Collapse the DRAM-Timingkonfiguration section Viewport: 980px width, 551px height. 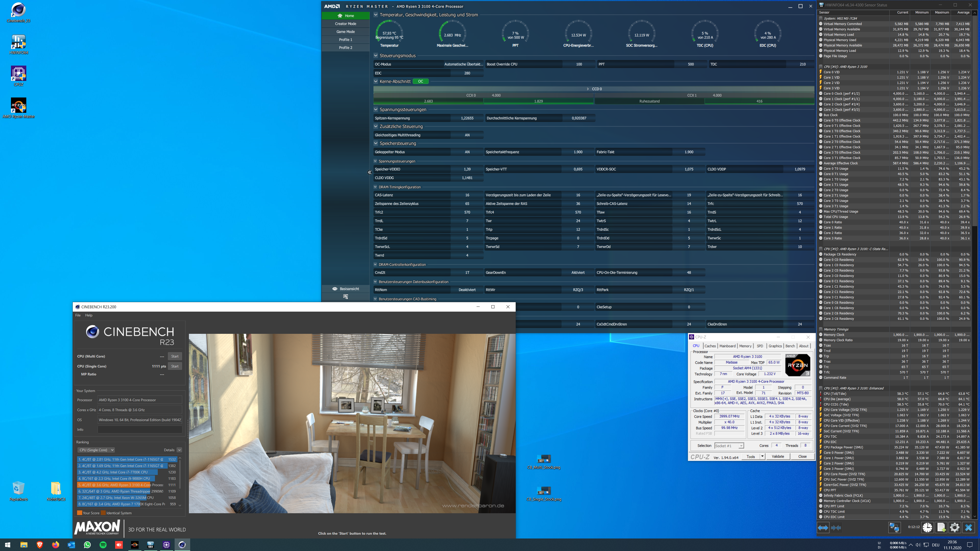pos(375,187)
